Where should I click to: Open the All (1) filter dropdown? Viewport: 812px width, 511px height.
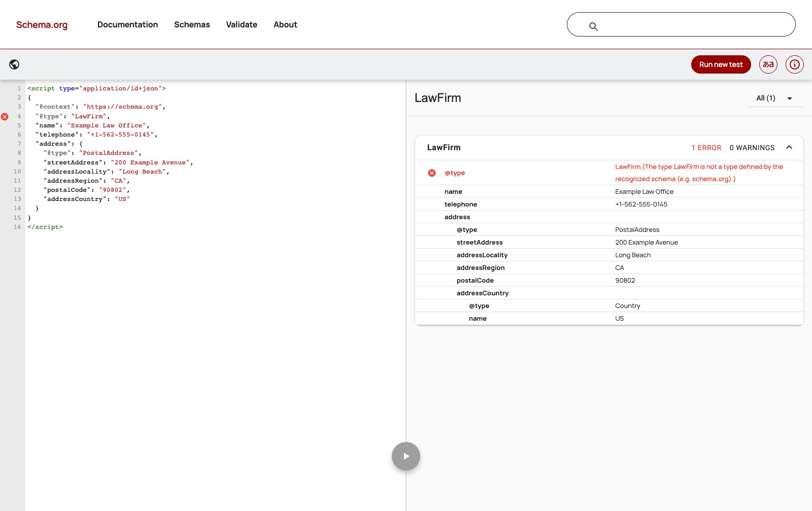tap(776, 98)
